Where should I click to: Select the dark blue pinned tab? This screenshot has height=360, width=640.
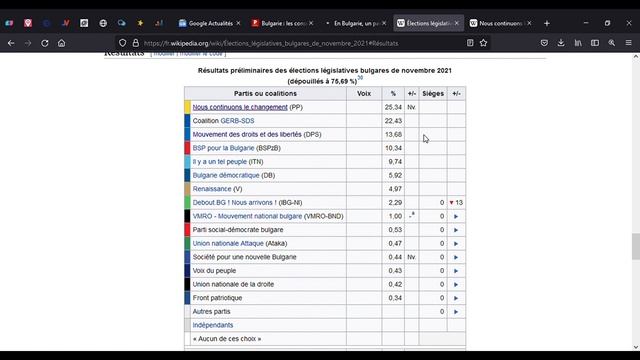click(47, 23)
